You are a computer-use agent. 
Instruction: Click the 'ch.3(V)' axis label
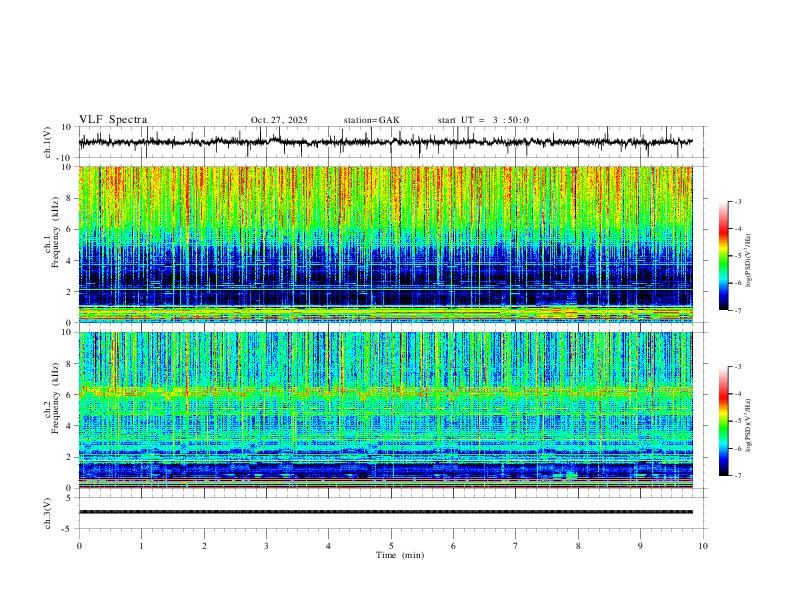(47, 513)
